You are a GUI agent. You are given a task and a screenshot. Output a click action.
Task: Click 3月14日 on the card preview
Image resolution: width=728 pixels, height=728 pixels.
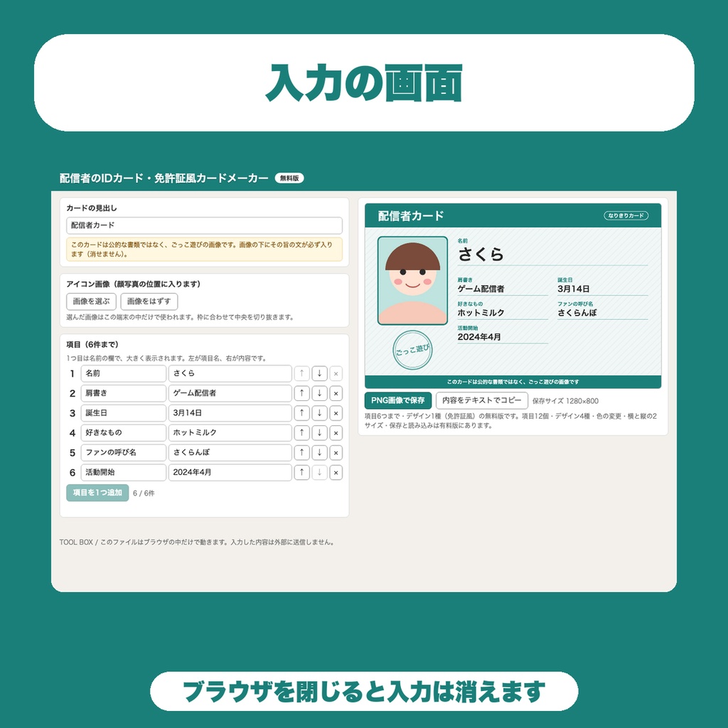pyautogui.click(x=574, y=289)
